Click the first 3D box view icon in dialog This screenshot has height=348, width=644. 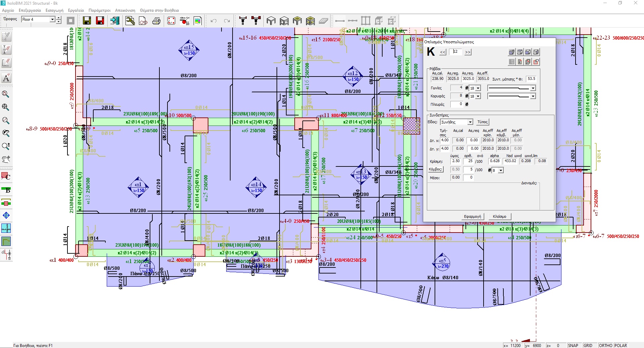(512, 52)
